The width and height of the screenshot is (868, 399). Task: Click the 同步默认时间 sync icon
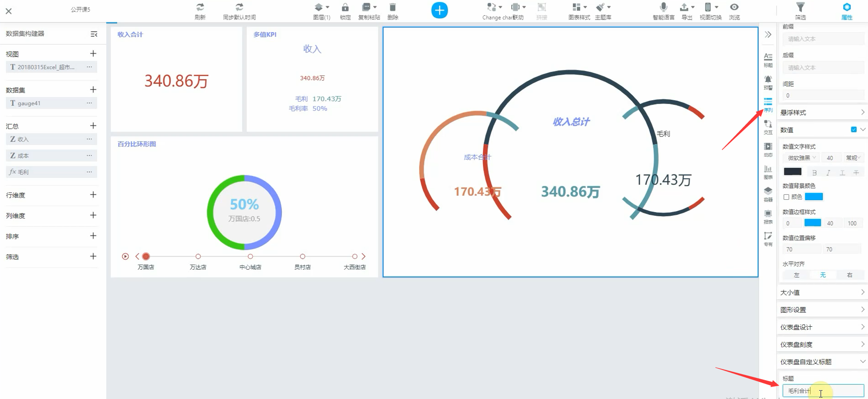pos(240,7)
